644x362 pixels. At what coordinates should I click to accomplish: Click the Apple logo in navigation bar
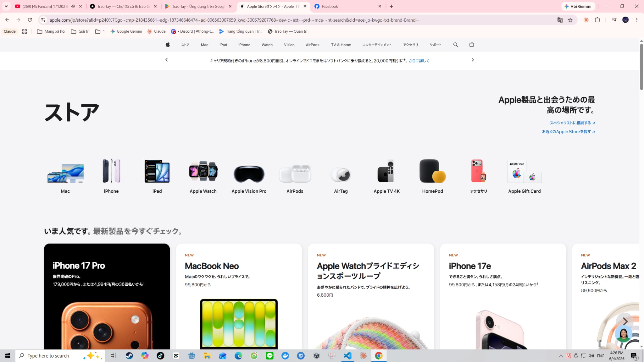168,45
